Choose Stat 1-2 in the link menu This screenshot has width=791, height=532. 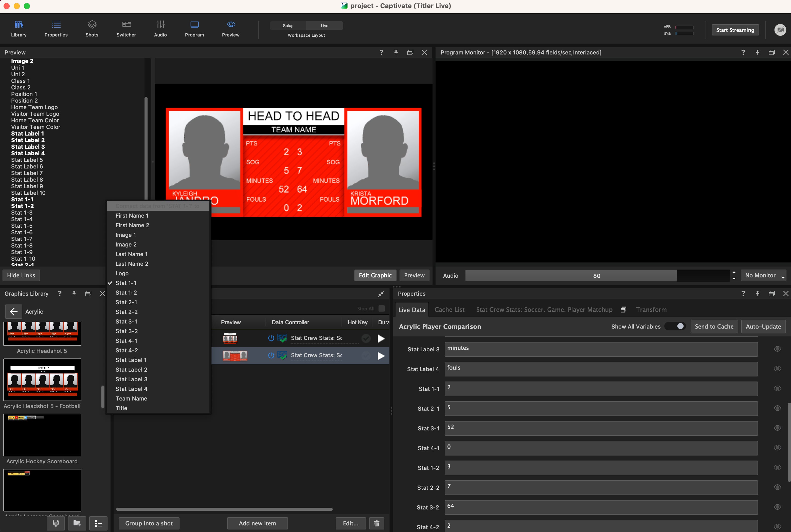(x=158, y=292)
